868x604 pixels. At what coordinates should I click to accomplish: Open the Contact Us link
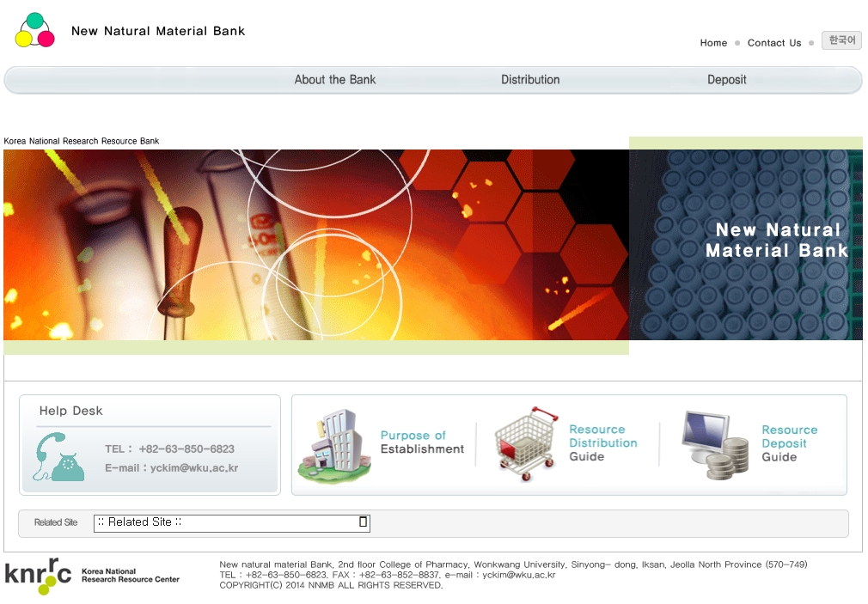click(774, 43)
